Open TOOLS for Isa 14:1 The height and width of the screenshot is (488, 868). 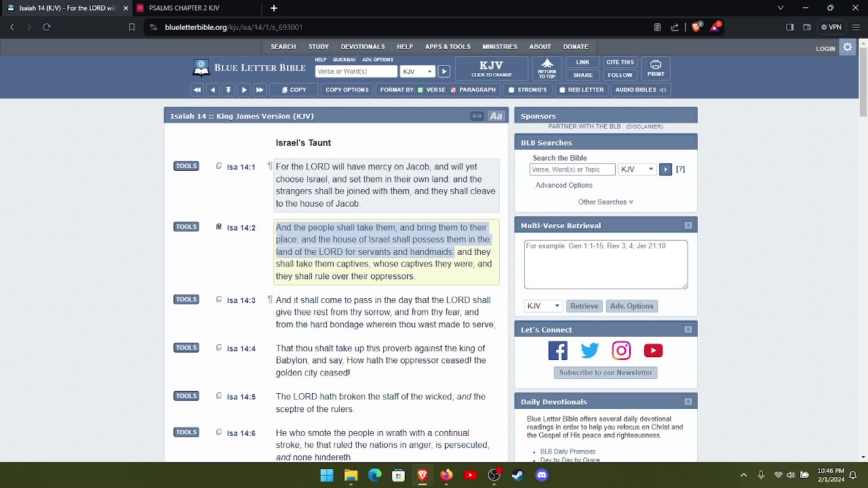pyautogui.click(x=186, y=166)
